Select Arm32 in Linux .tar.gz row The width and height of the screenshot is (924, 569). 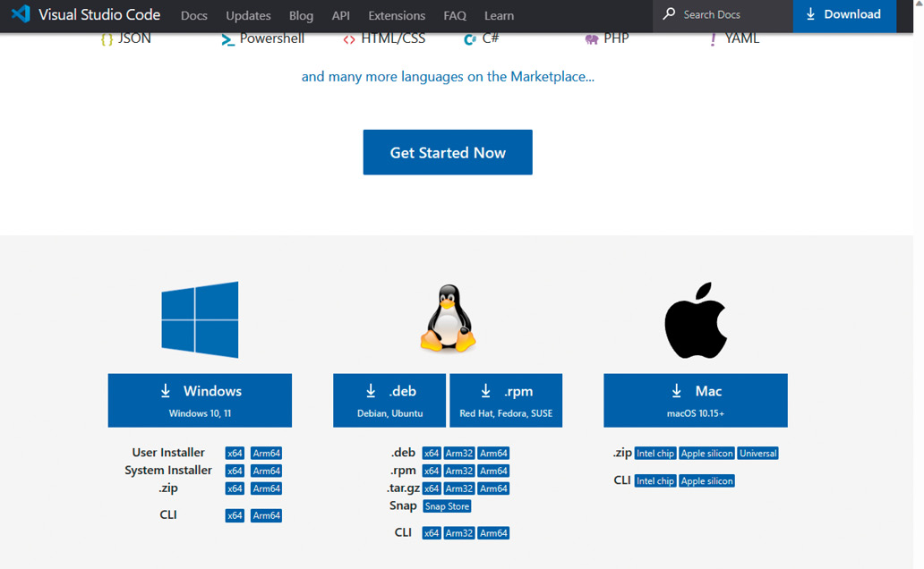coord(459,488)
